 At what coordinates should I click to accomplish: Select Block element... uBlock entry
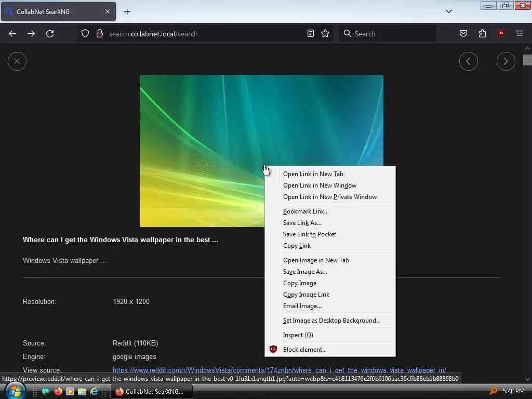pos(330,350)
